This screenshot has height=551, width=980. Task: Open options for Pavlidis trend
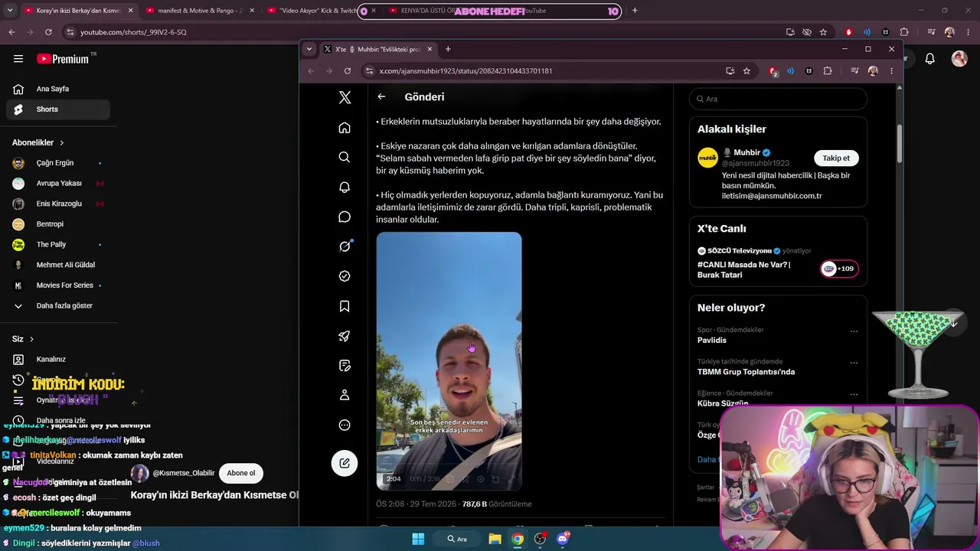(x=854, y=331)
